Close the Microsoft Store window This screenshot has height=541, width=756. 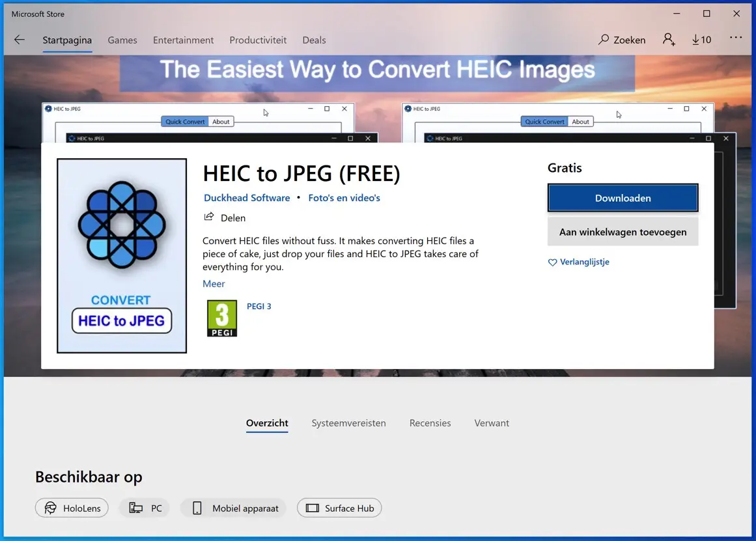point(736,14)
